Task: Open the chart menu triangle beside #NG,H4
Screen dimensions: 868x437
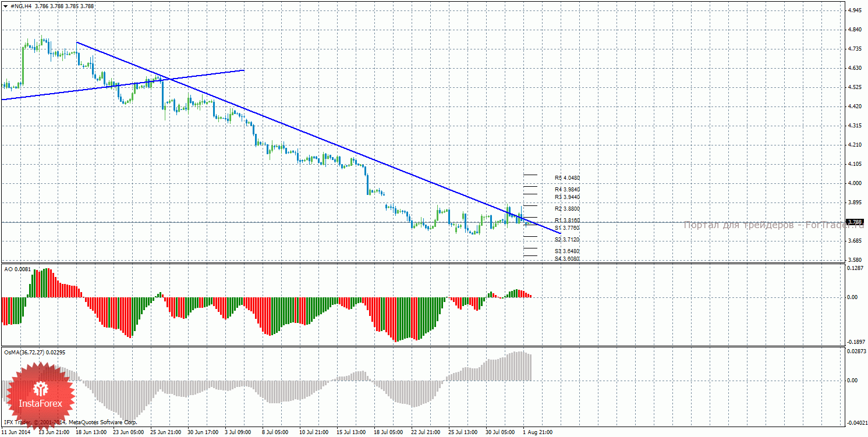Action: tap(5, 6)
